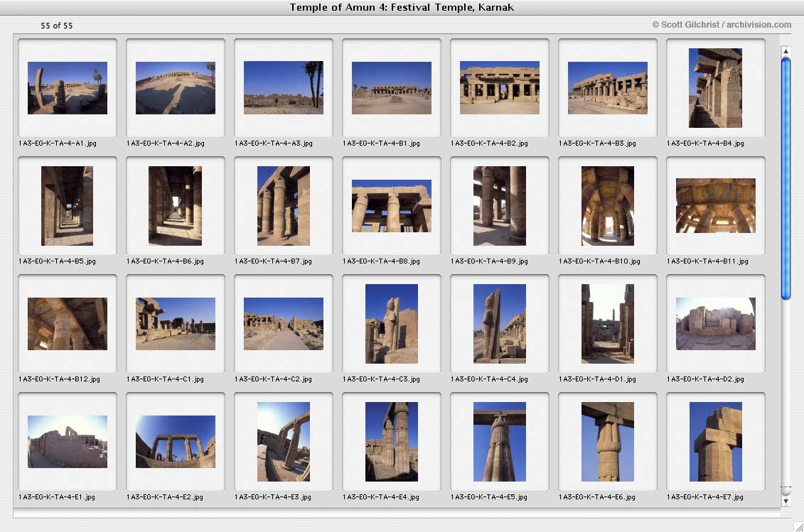Viewport: 804px width, 532px height.
Task: Select the ceiling thumbnail for 1A3-EG-K-TA-4-B11.jpg
Action: [716, 205]
